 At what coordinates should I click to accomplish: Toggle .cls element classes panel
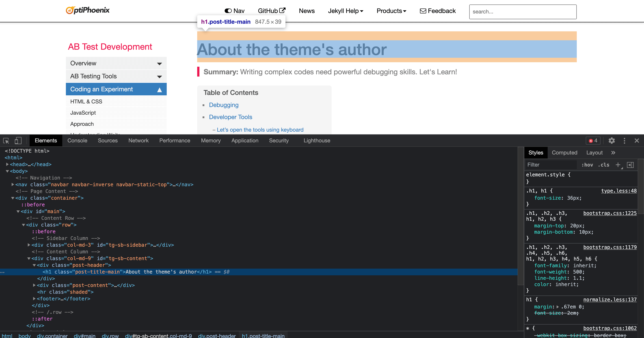click(603, 165)
